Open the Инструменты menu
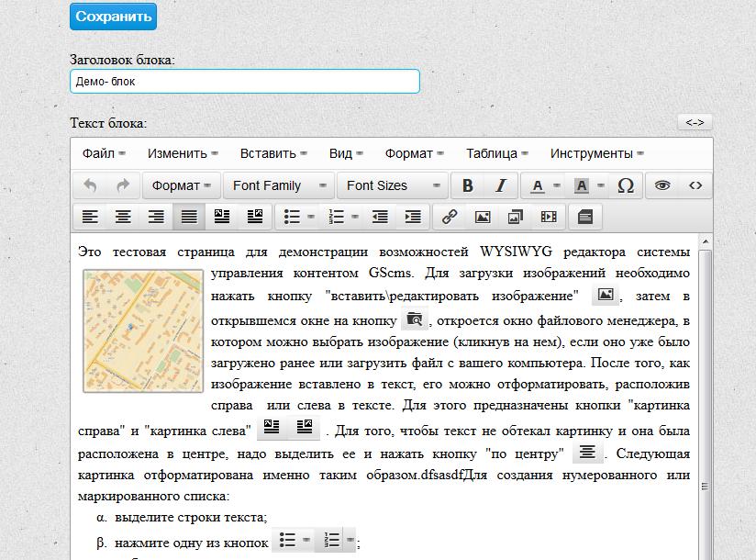 point(596,153)
